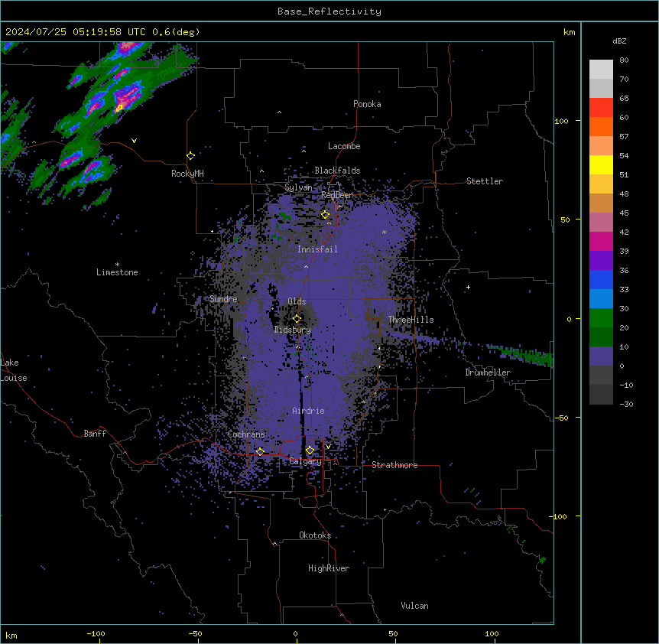Click the Ponoka town label
The image size is (659, 644).
point(367,104)
